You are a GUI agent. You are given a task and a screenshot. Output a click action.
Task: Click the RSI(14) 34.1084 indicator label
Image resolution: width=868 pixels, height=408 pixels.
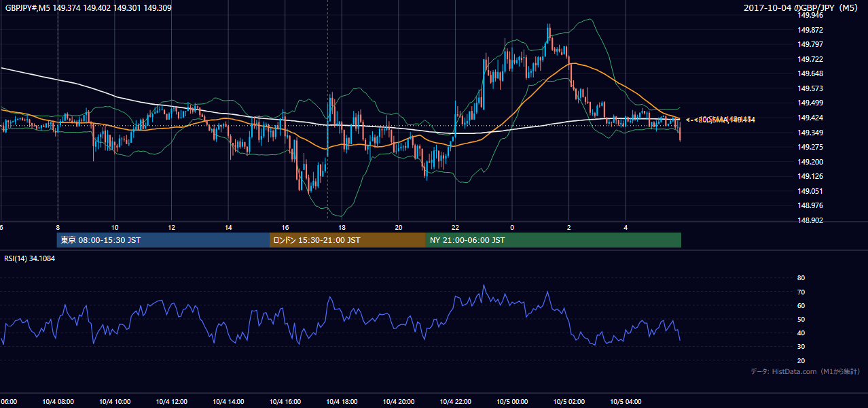pyautogui.click(x=30, y=258)
